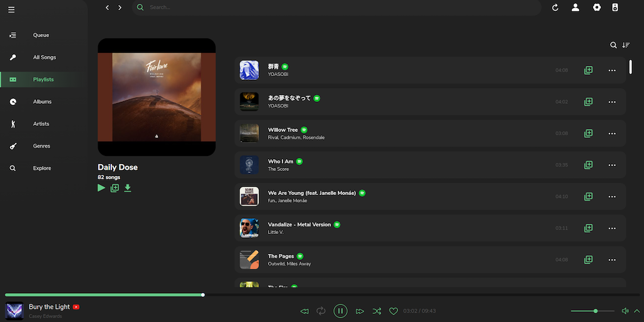Select Playlists in the sidebar
The height and width of the screenshot is (322, 644).
(43, 80)
